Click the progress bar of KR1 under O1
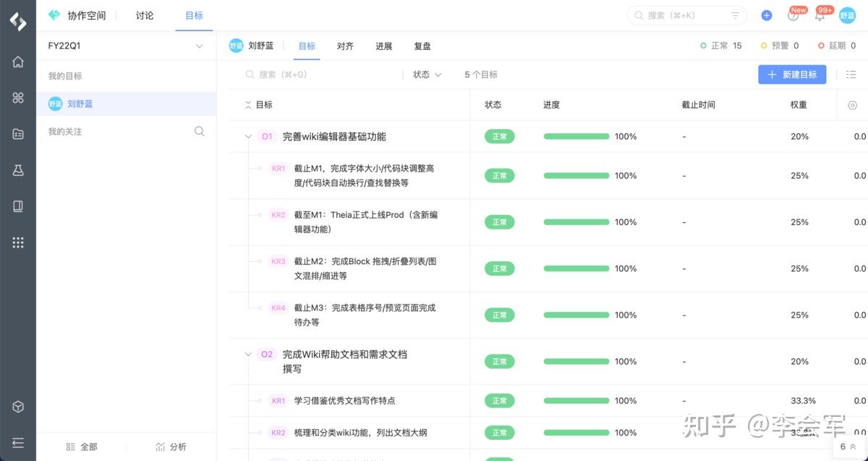Image resolution: width=868 pixels, height=461 pixels. pyautogui.click(x=576, y=176)
